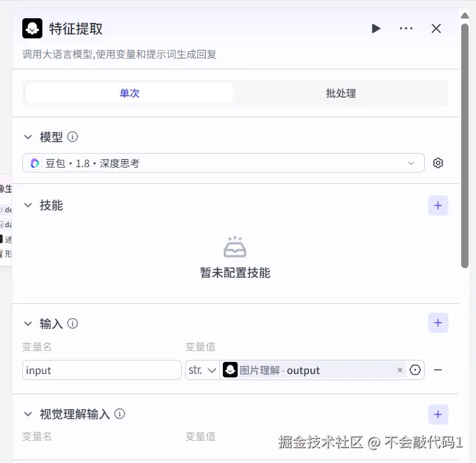Close the 特征提取 panel

(436, 28)
